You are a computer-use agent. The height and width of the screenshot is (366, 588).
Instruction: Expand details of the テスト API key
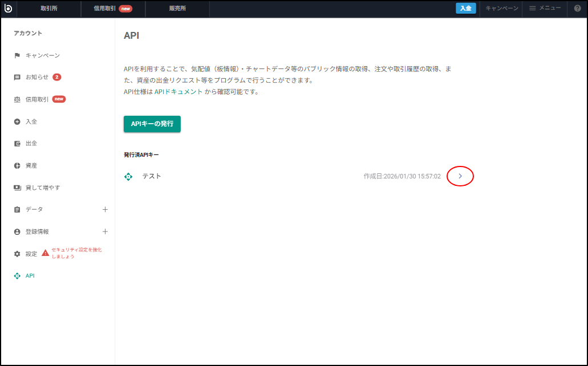tap(460, 176)
